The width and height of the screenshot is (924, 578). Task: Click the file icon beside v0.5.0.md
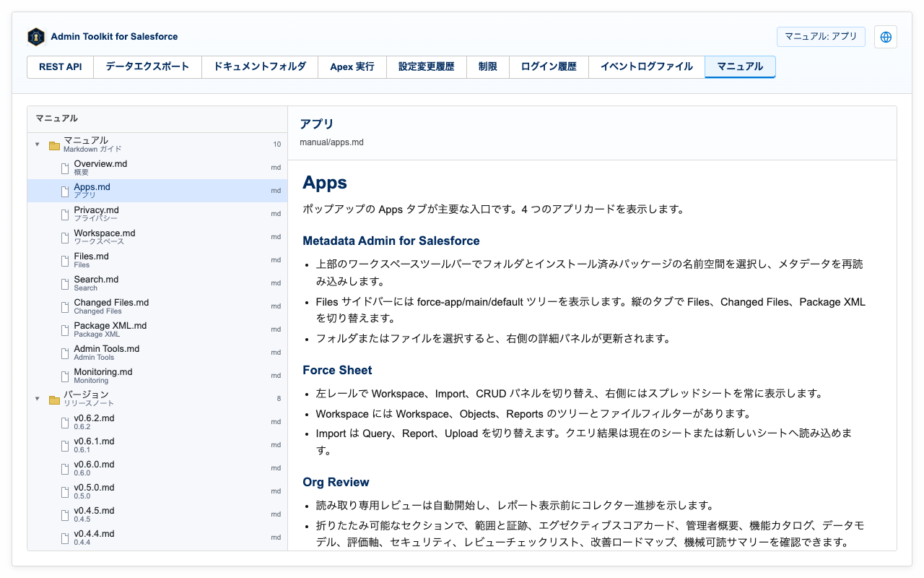[x=65, y=492]
